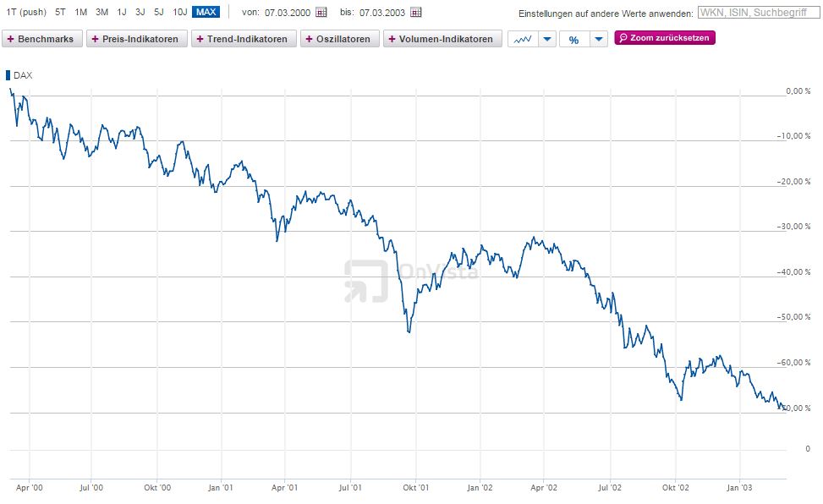Click the DAX legend color marker
The image size is (823, 504).
coord(8,75)
